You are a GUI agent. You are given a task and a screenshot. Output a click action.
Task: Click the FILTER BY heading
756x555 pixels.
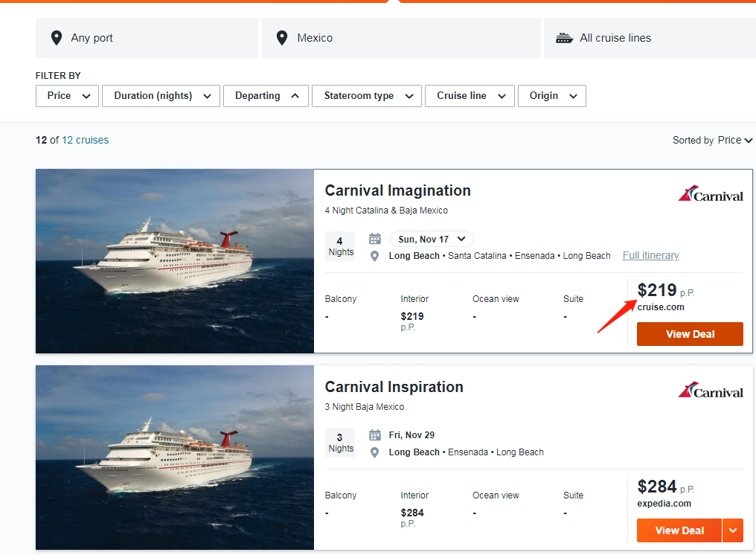58,76
